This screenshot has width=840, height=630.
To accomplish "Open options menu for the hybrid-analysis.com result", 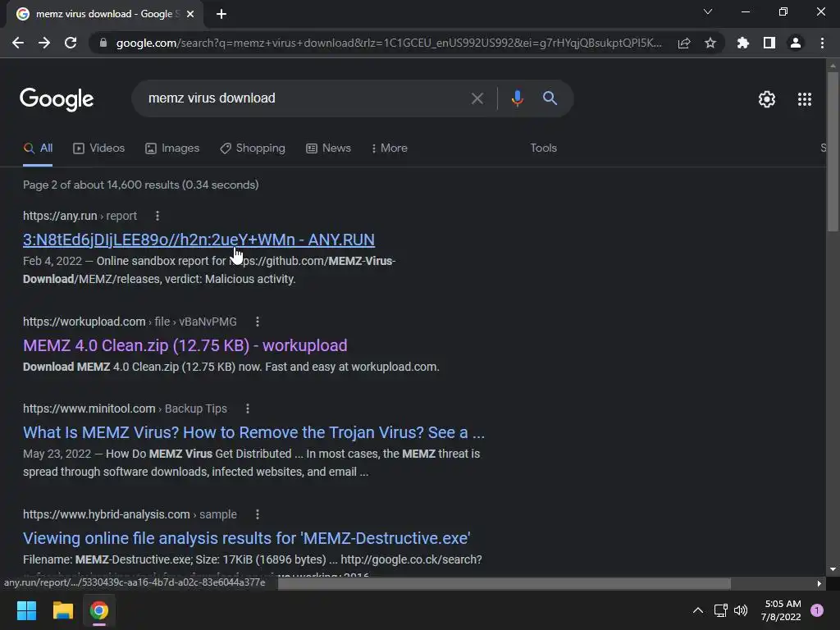I will coord(257,514).
